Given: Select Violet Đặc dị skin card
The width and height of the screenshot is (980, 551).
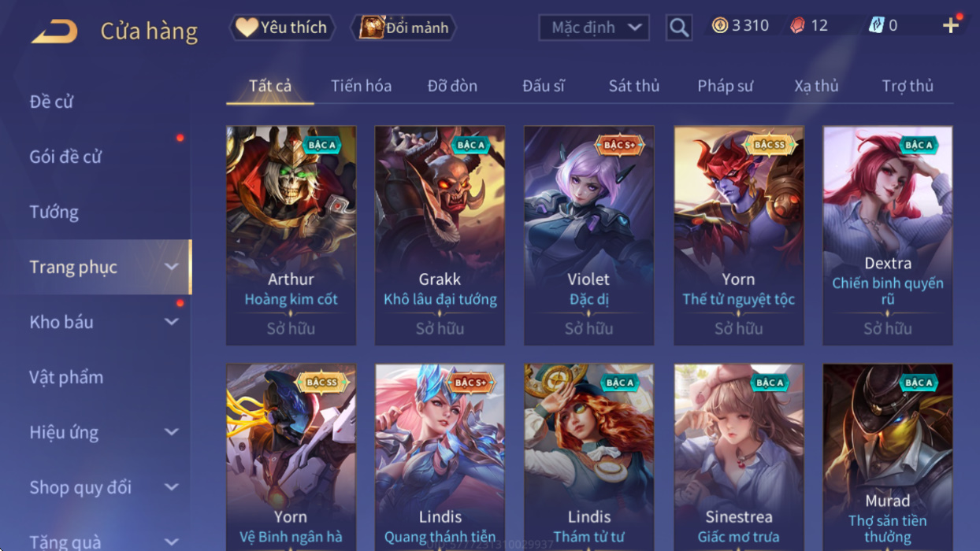Looking at the screenshot, I should click(x=588, y=235).
